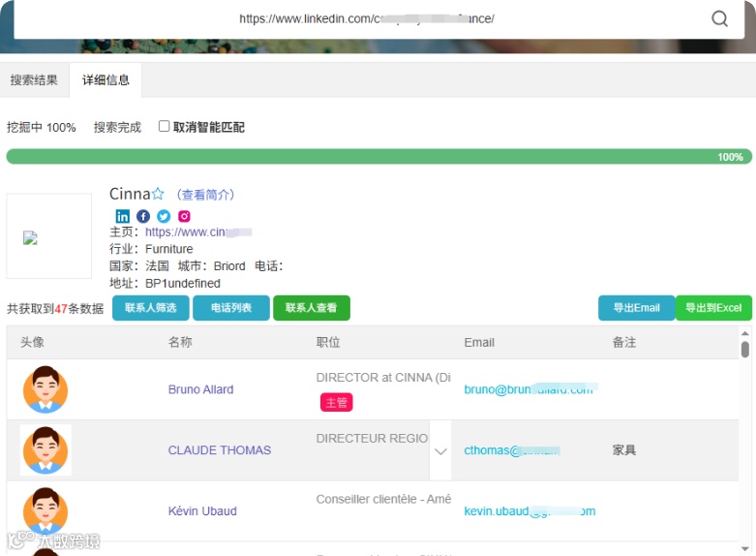The height and width of the screenshot is (556, 756).
Task: Click the broken company logo image
Action: pyautogui.click(x=30, y=237)
